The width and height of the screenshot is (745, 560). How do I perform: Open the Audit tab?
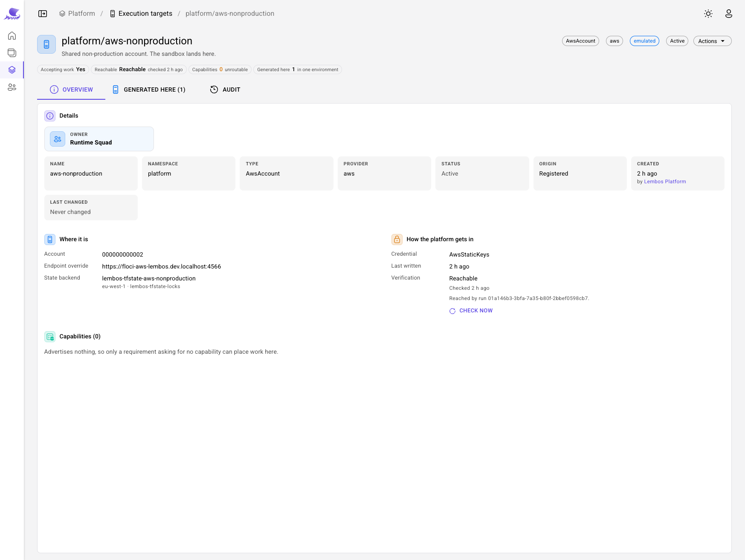click(x=225, y=89)
